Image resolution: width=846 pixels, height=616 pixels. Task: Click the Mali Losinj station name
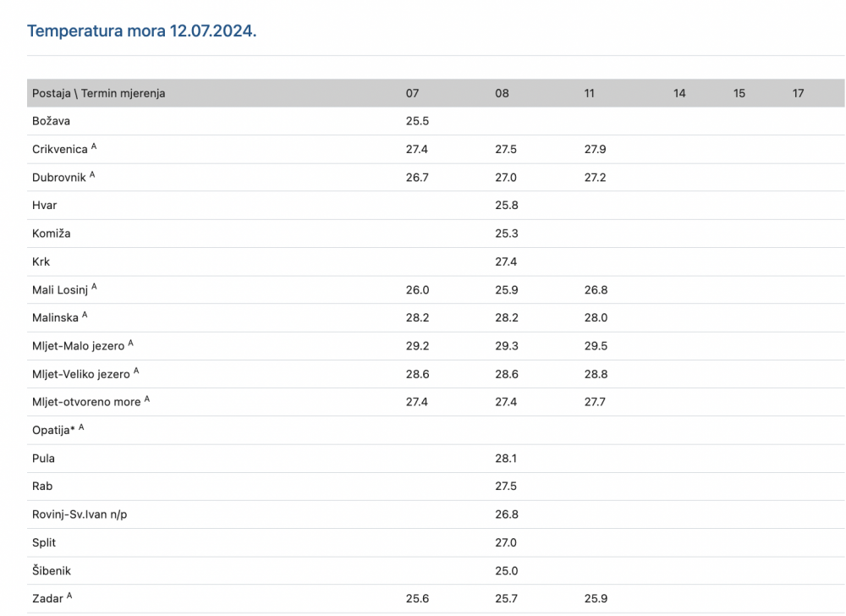(x=60, y=290)
